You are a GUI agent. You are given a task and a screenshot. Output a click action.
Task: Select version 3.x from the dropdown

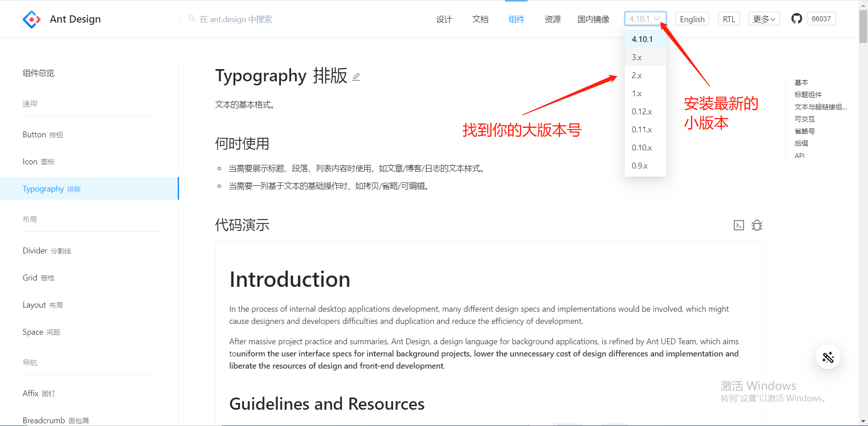click(x=645, y=57)
